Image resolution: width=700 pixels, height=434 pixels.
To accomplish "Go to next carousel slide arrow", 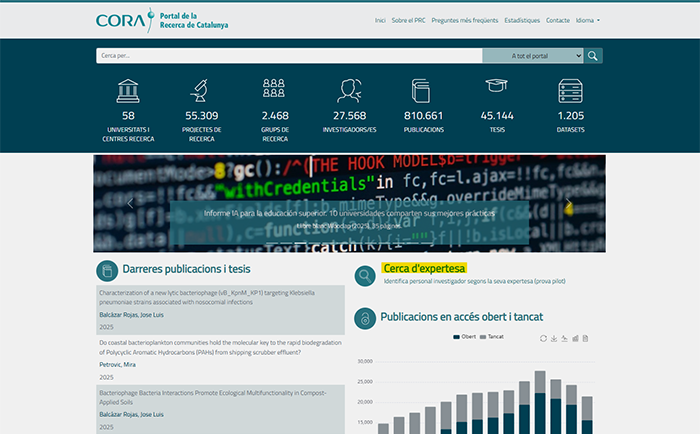I will tap(570, 204).
